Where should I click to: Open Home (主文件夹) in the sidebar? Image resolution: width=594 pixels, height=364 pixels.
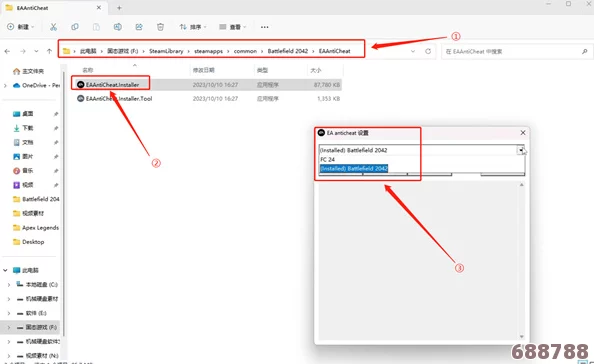[28, 71]
